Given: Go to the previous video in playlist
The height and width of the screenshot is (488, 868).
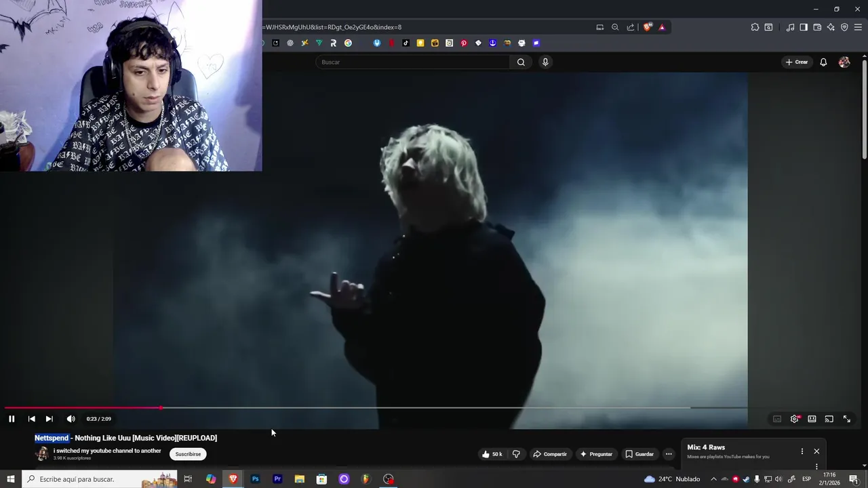Looking at the screenshot, I should [31, 419].
